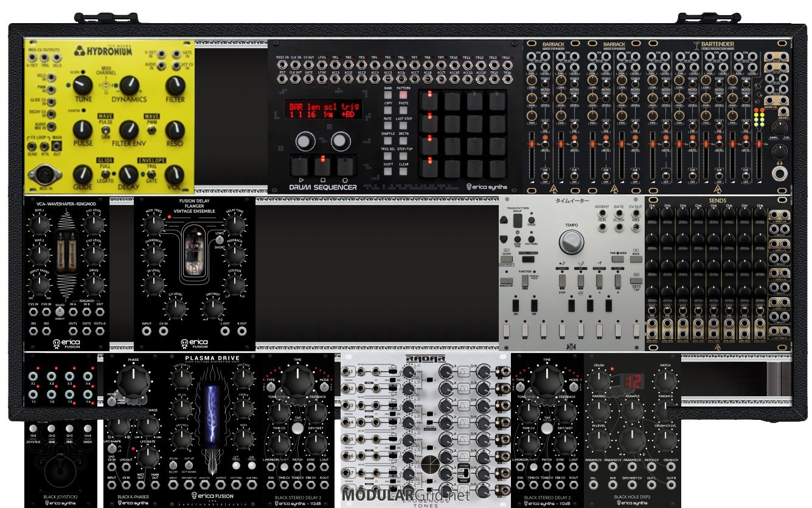This screenshot has height=508, width=812.
Task: Click the MIDI IN jack on Drum Sequencer
Action: point(283,64)
